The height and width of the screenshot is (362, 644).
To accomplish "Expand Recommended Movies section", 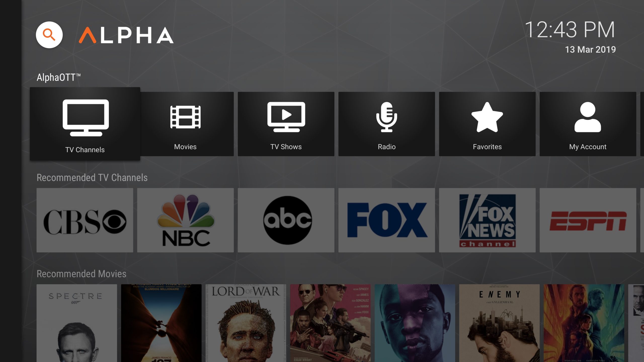I will (x=81, y=273).
